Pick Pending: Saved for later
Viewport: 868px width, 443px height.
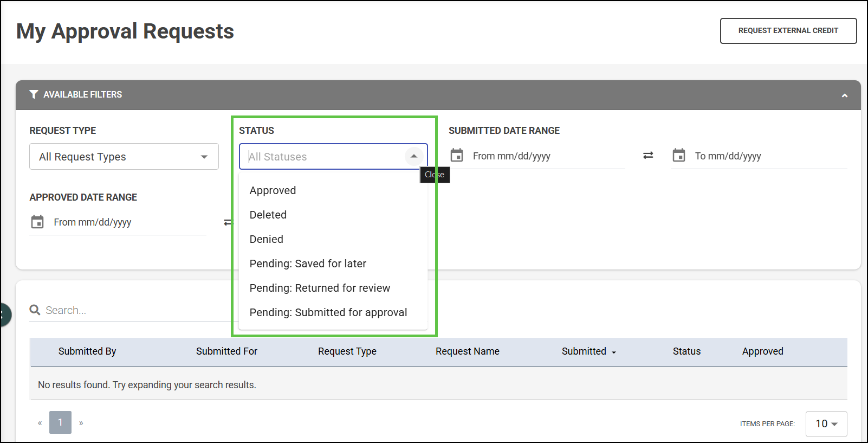[x=308, y=264]
